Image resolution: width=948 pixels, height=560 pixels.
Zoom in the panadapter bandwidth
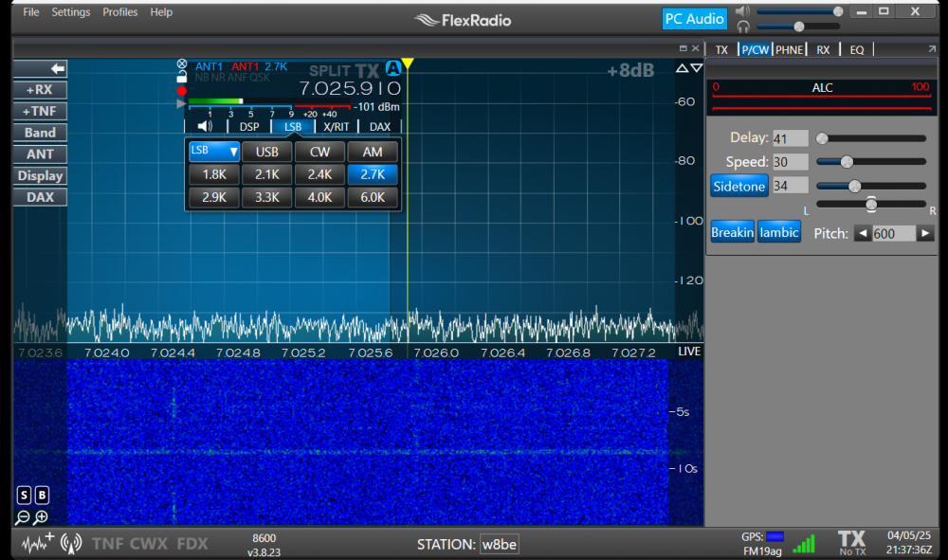tap(41, 517)
